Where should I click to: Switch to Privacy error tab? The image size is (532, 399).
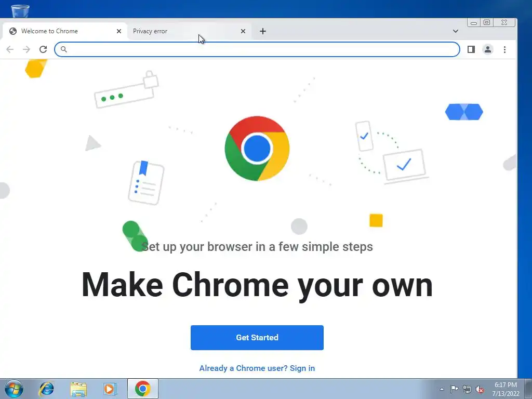[189, 31]
